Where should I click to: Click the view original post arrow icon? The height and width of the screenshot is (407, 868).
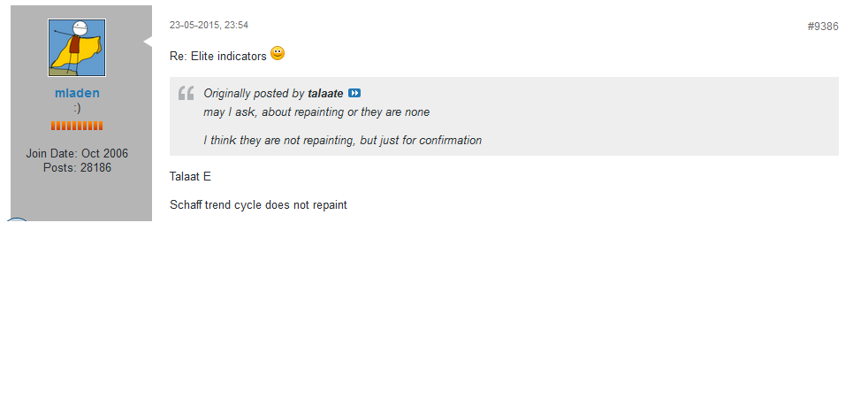pyautogui.click(x=354, y=93)
